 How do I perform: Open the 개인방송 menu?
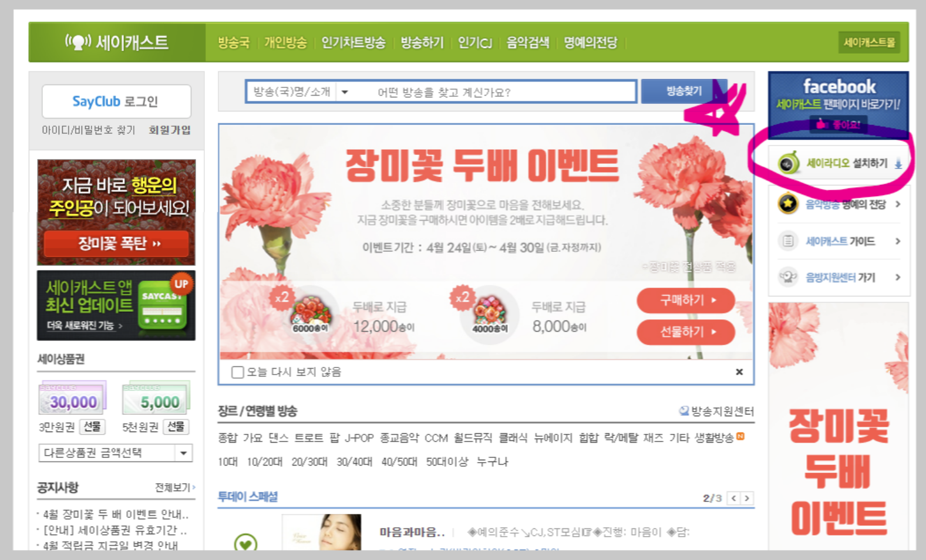click(x=285, y=42)
